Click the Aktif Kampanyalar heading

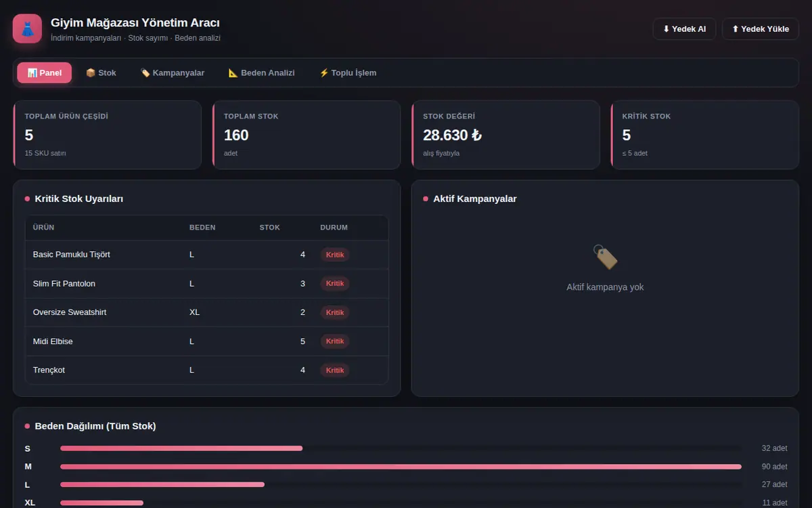click(x=475, y=199)
